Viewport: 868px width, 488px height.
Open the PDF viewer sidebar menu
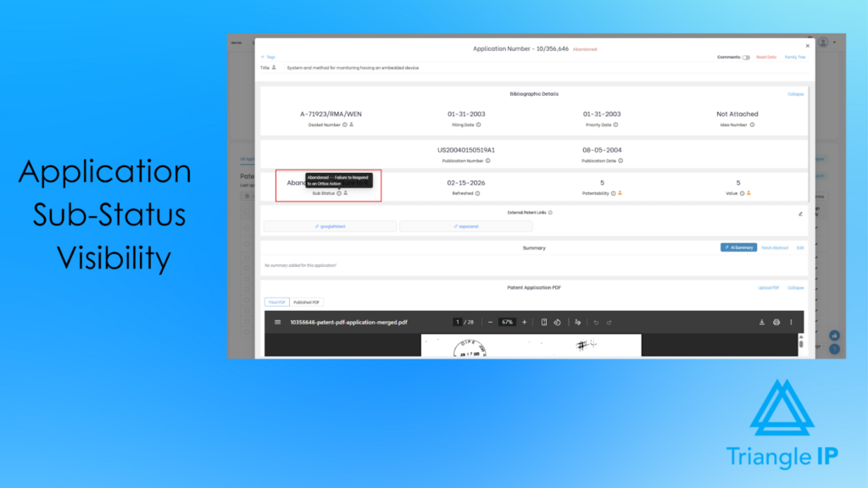tap(278, 322)
